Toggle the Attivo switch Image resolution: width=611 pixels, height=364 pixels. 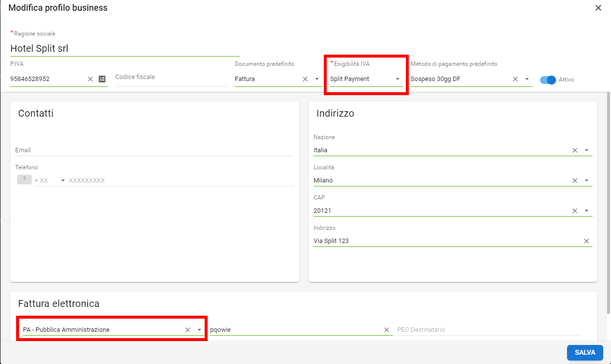pos(548,80)
